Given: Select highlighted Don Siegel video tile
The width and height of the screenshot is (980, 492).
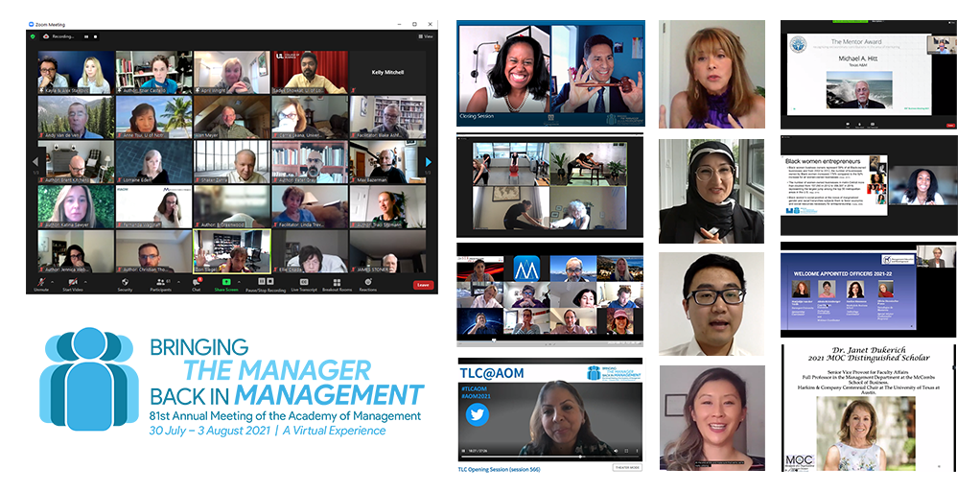Looking at the screenshot, I should (x=232, y=251).
